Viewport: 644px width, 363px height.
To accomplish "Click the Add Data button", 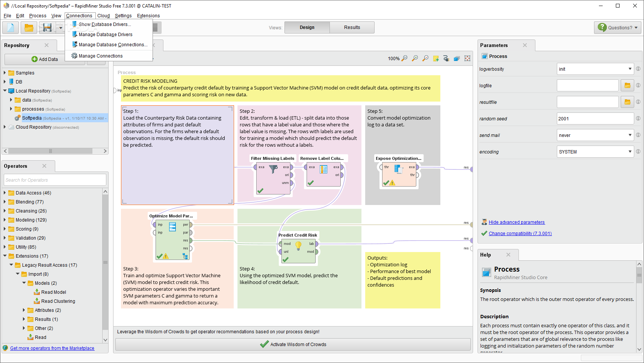I will [45, 59].
